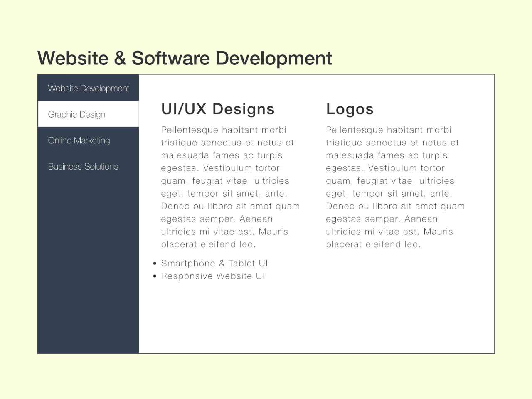The height and width of the screenshot is (399, 532).
Task: Open the Website Development tab
Action: pos(88,88)
